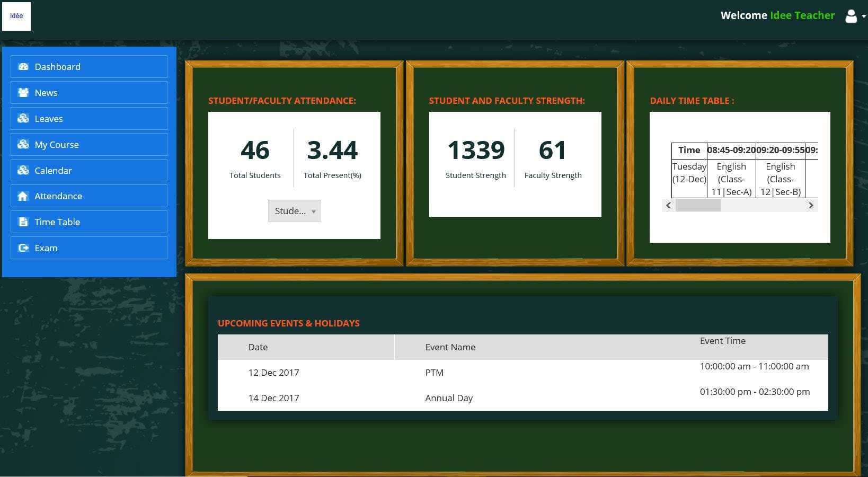Click the 12 Dec 2017 date cell
Viewport: 868px width, 477px height.
point(273,373)
